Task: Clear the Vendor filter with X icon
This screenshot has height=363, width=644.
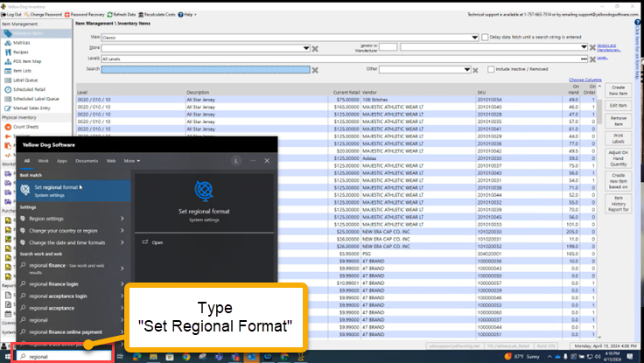Action: 592,47
